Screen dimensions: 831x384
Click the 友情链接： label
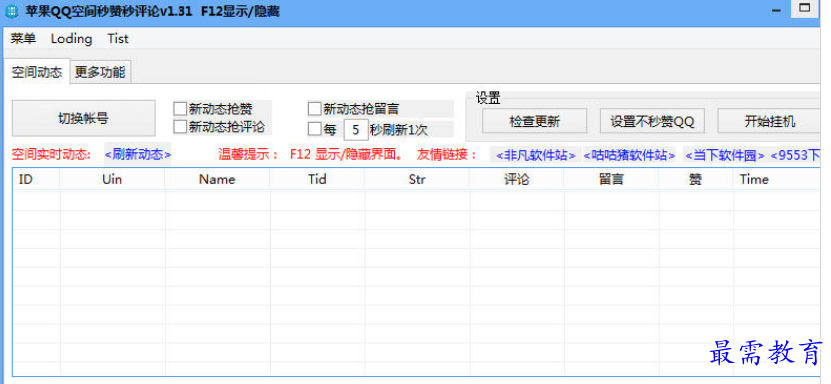tap(447, 155)
